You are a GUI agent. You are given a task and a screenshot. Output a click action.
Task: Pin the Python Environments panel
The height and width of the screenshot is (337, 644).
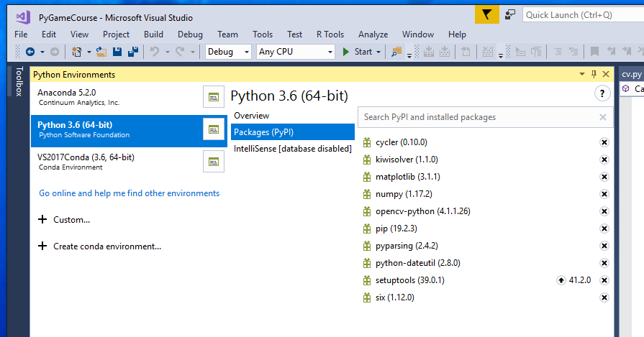(594, 74)
